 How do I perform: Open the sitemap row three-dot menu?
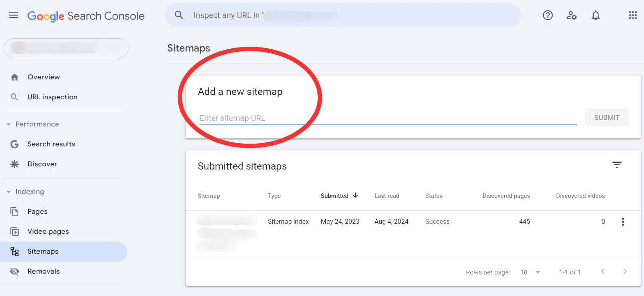point(623,222)
